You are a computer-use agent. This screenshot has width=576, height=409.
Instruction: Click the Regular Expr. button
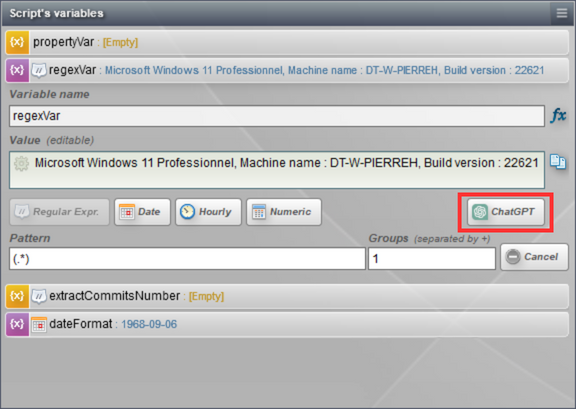[x=60, y=212]
